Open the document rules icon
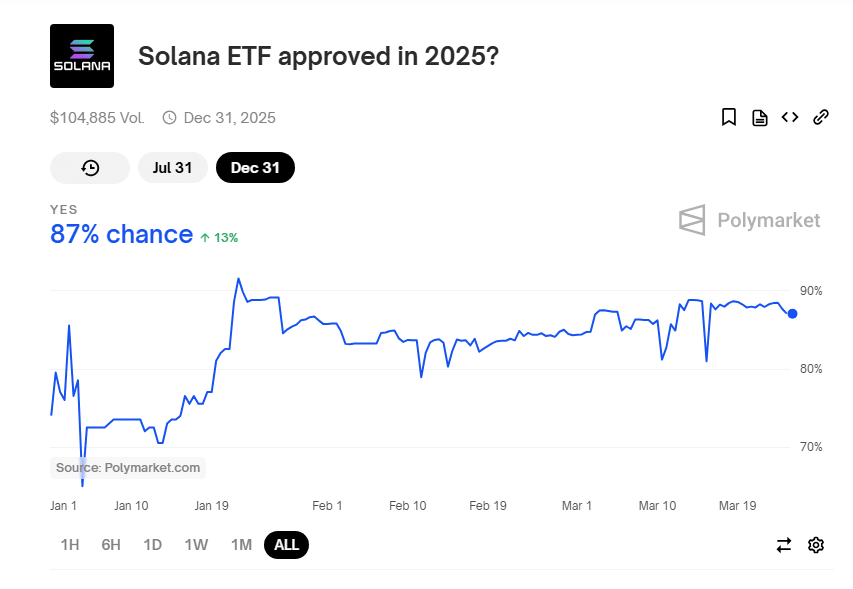853x589 pixels. 760,117
